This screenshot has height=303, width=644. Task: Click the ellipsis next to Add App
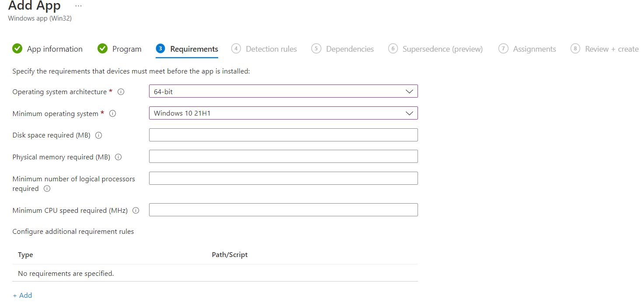(78, 6)
